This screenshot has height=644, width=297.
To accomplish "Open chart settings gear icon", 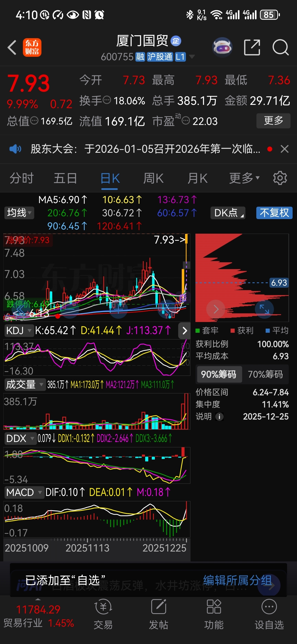I will (x=280, y=178).
